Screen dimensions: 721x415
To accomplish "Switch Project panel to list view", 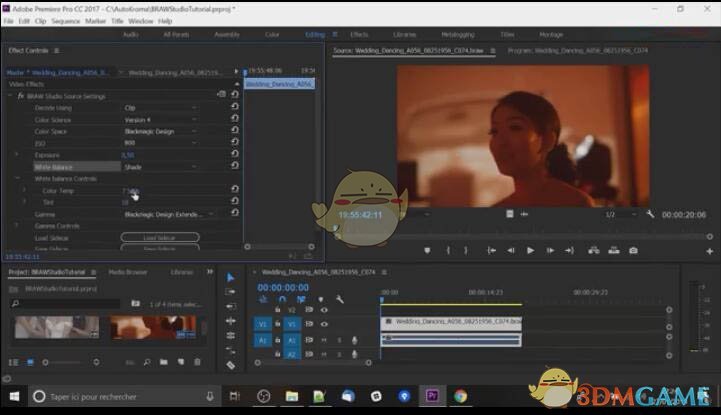I will 13,363.
